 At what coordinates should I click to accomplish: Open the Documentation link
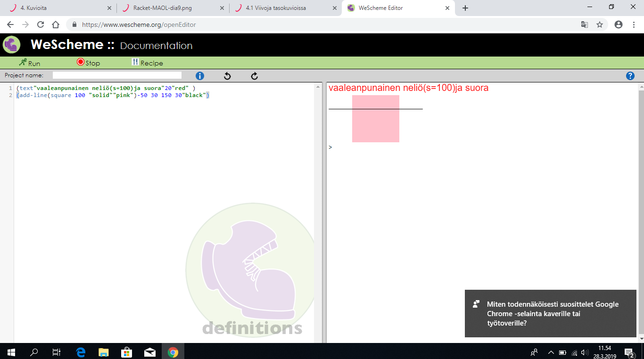[x=156, y=46]
